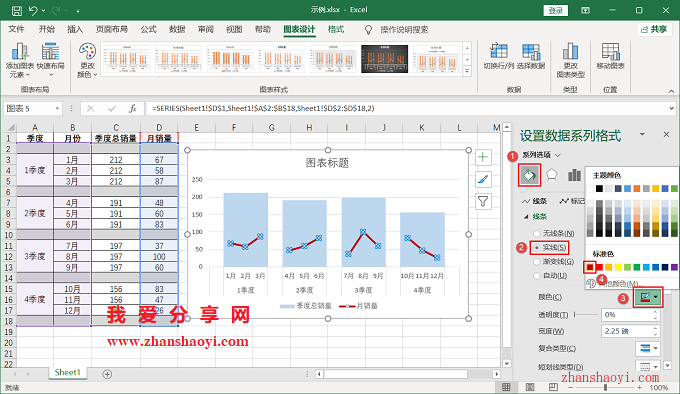Click the Move Chart icon
This screenshot has height=394, width=680.
coord(610,56)
